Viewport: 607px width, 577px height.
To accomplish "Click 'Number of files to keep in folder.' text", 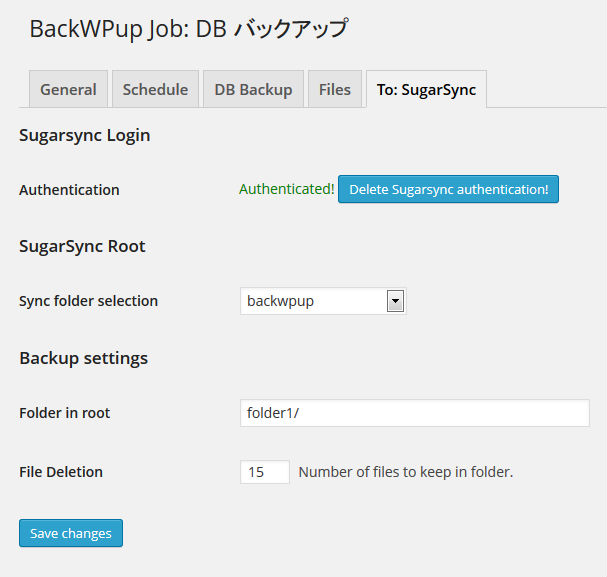I will pos(406,472).
